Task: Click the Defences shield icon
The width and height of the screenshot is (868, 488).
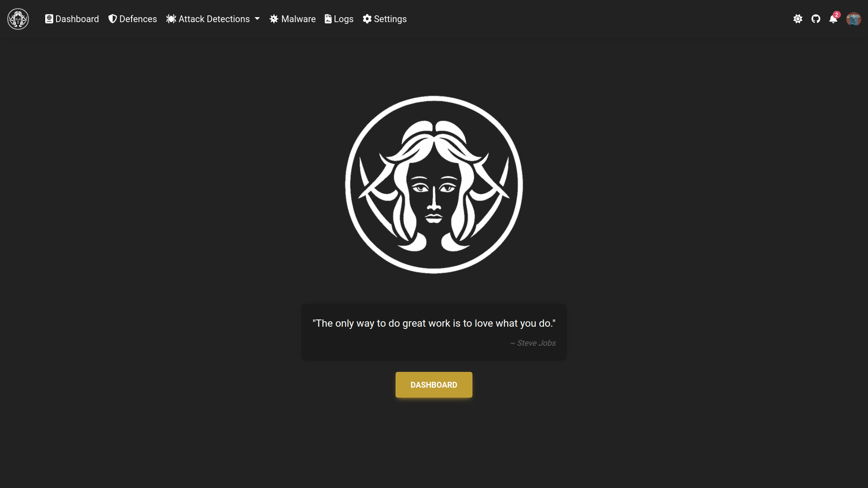Action: 112,19
